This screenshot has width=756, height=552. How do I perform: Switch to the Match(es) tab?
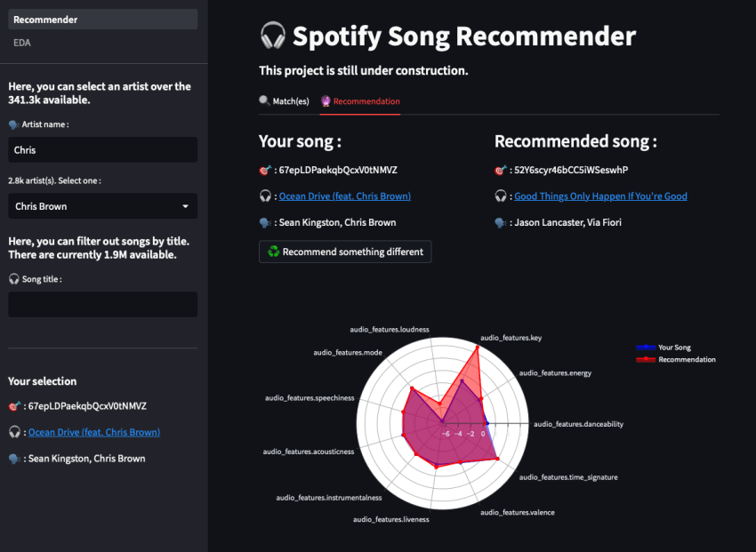285,101
